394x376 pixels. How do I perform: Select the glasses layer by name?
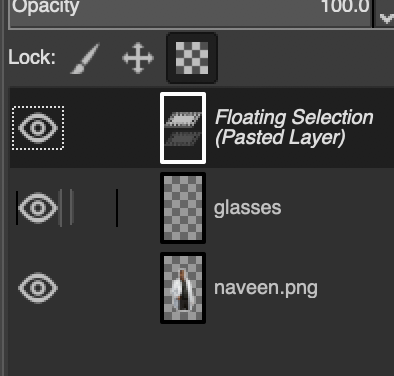tap(248, 208)
